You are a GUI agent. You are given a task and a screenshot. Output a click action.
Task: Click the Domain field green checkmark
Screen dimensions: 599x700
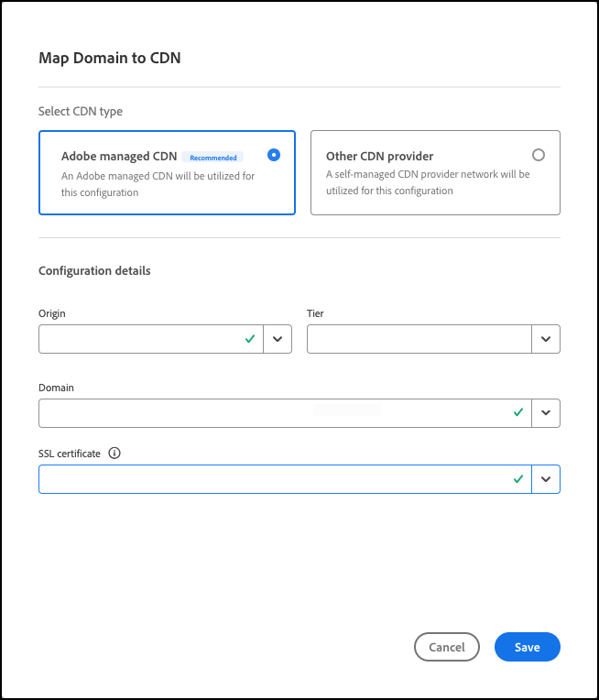pos(518,413)
